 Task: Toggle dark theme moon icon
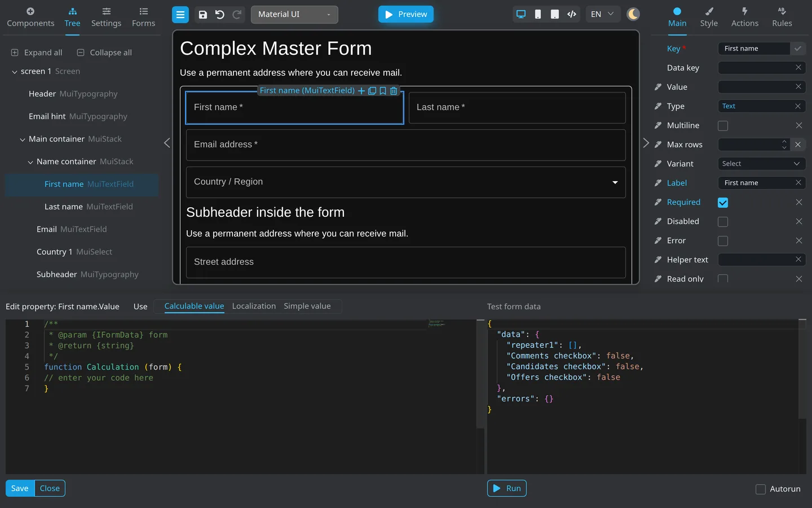(x=633, y=14)
